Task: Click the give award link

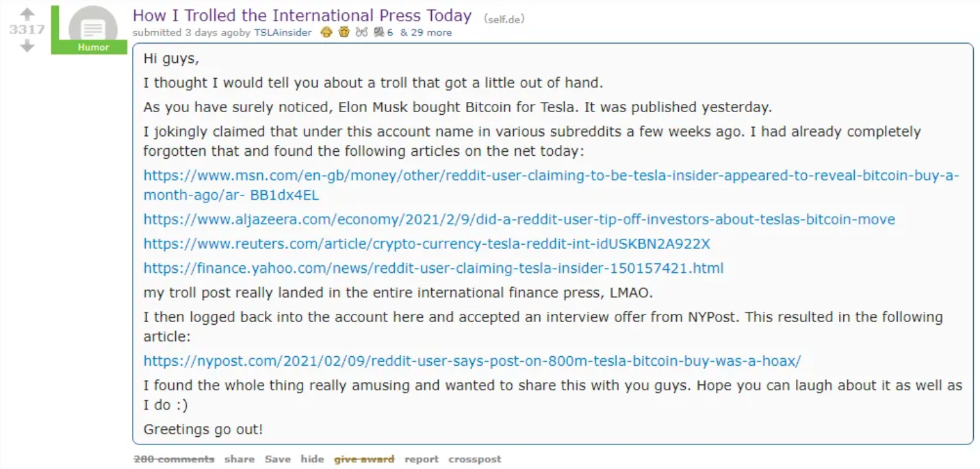Action: (364, 459)
